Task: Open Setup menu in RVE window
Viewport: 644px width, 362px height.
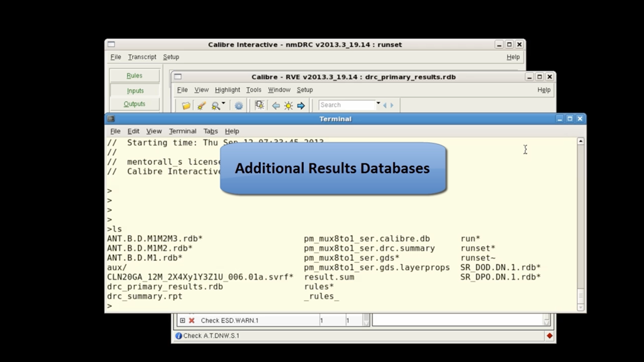Action: click(305, 90)
